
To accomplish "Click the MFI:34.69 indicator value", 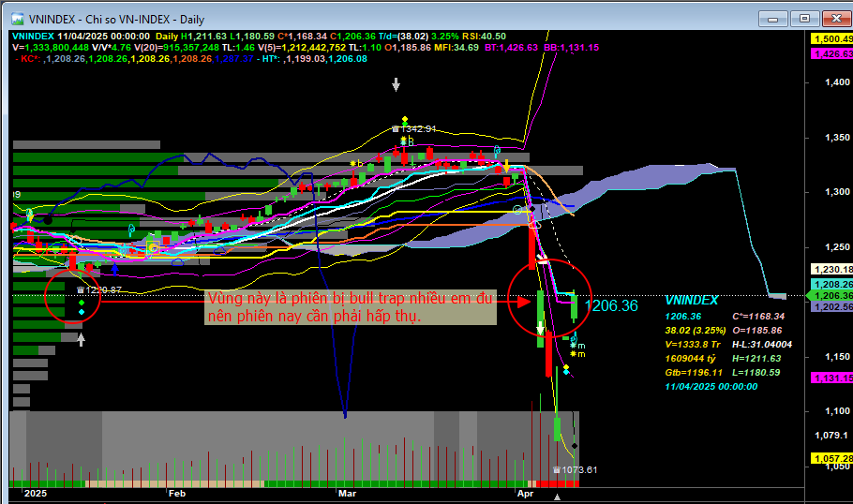I will 456,48.
